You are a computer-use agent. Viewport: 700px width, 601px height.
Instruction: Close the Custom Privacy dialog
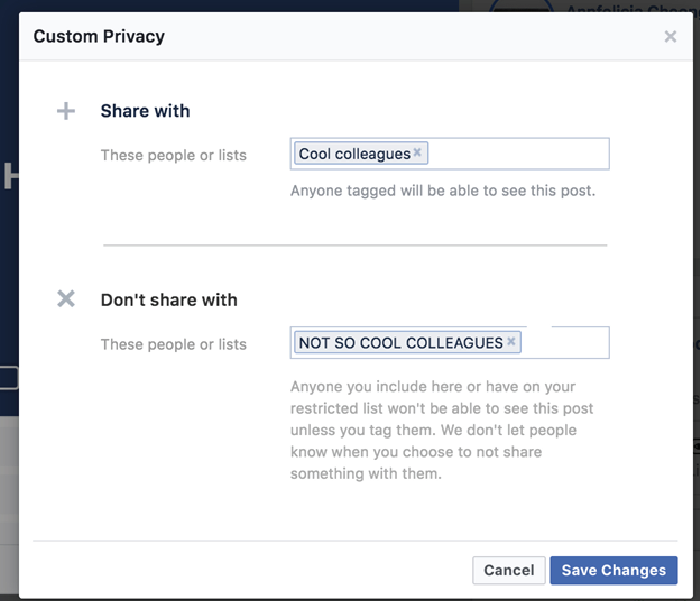point(670,36)
